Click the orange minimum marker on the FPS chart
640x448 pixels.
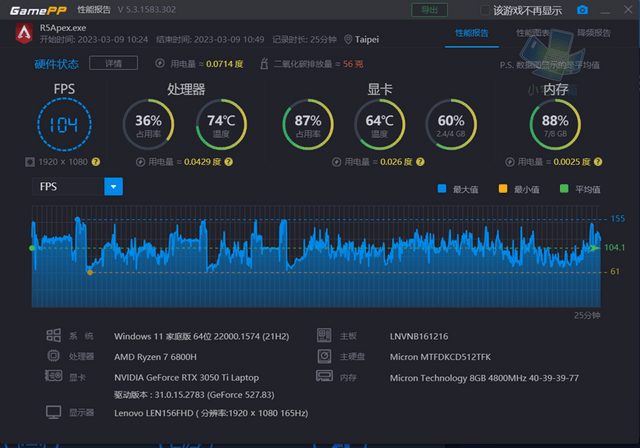point(90,272)
